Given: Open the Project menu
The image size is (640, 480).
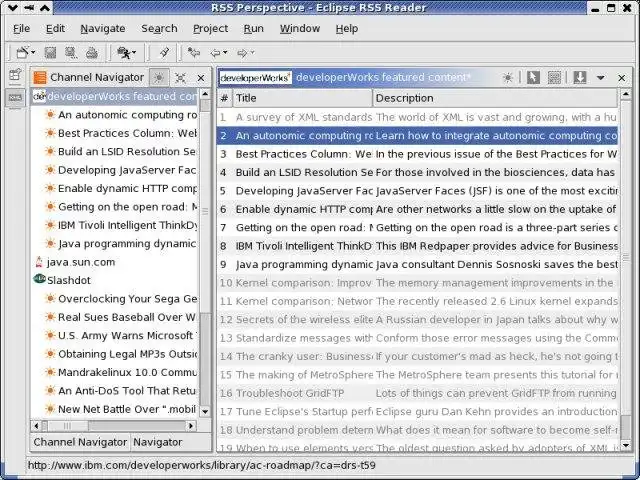Looking at the screenshot, I should tap(210, 29).
